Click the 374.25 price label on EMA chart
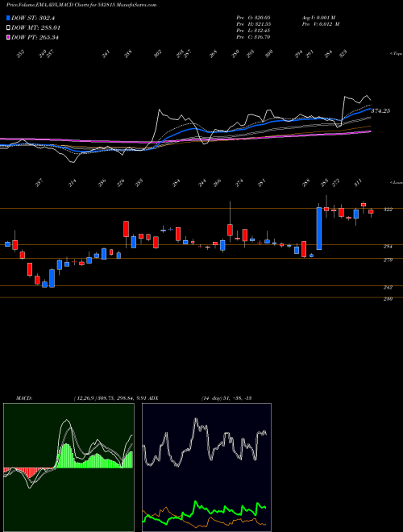Screen dimensions: 403x532 380,111
